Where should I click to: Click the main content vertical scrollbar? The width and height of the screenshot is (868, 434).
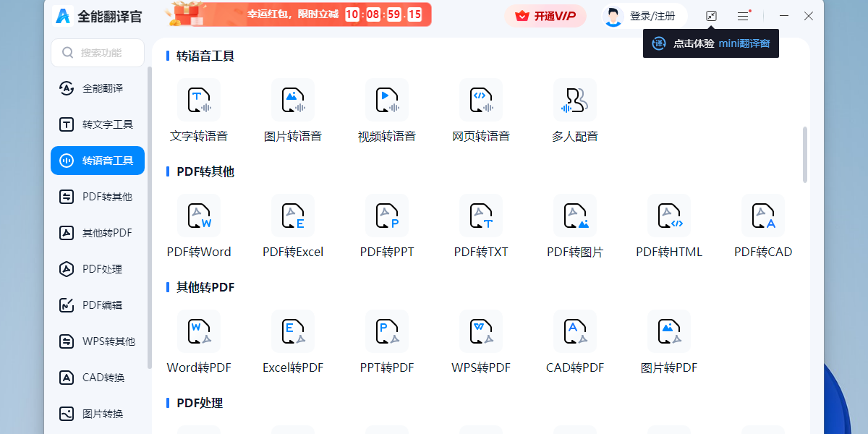pyautogui.click(x=805, y=155)
